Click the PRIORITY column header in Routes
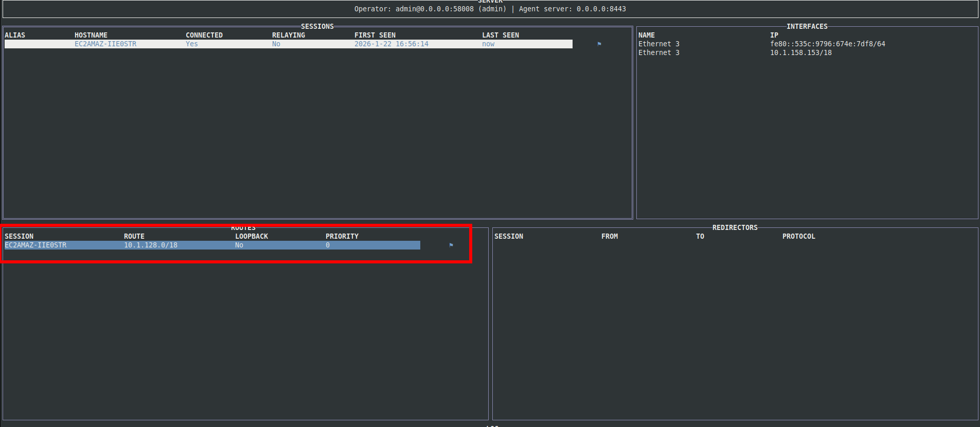 pyautogui.click(x=342, y=237)
